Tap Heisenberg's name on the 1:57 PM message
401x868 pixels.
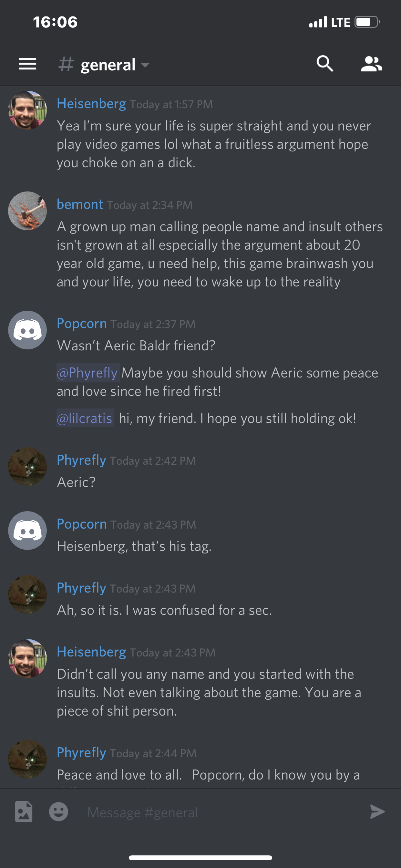point(91,103)
